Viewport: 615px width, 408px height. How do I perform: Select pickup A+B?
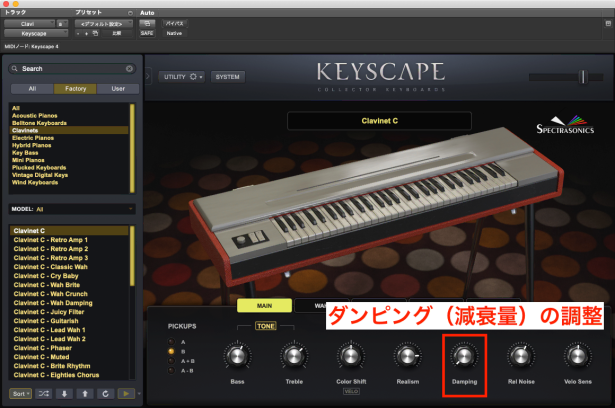[171, 361]
